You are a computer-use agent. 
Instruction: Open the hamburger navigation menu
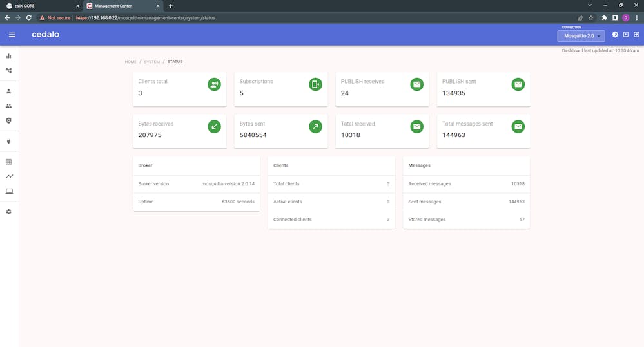(x=12, y=35)
